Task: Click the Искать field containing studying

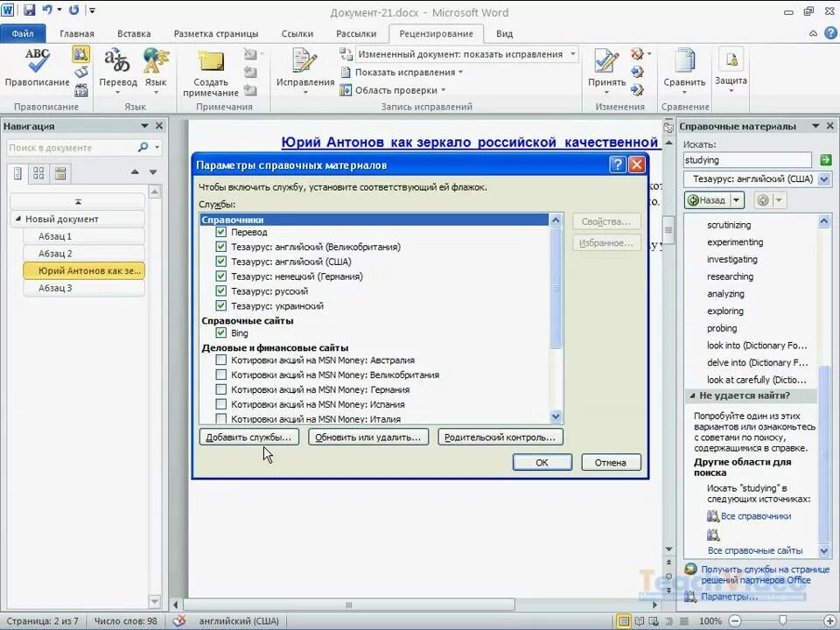Action: pyautogui.click(x=747, y=159)
